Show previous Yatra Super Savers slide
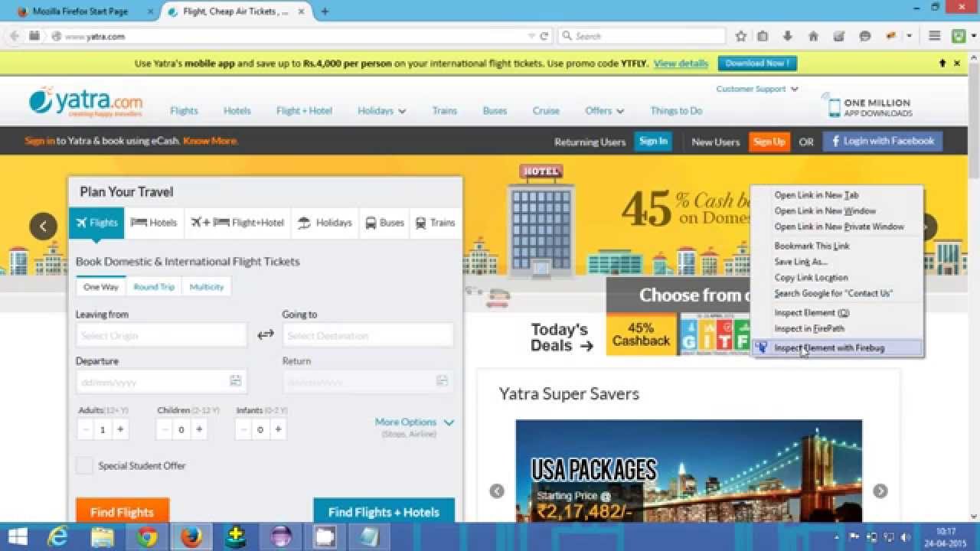980x551 pixels. pos(497,491)
